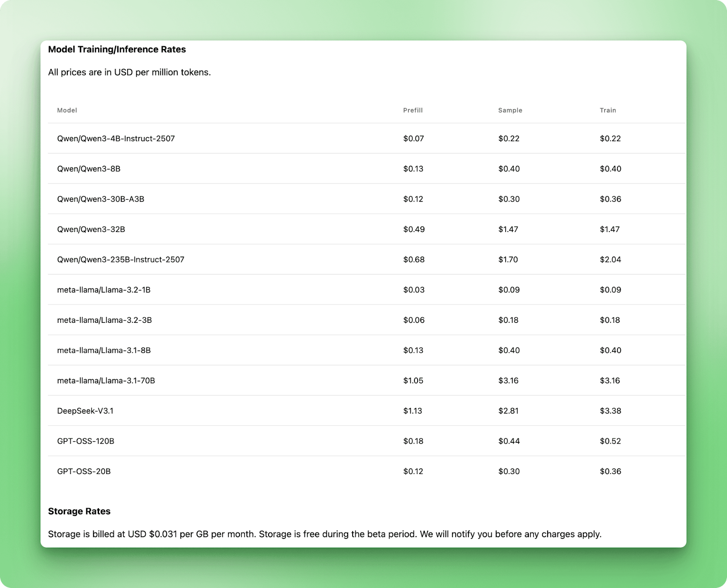Click the $0.09 Sample price for Llama-3.2-1B
This screenshot has height=588, width=727.
(509, 290)
